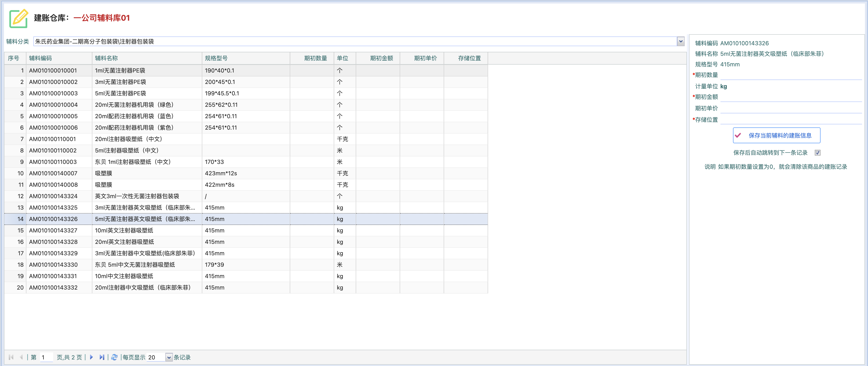Viewport: 868px width, 366px height.
Task: Open the 辅料分类 dropdown arrow
Action: 681,42
